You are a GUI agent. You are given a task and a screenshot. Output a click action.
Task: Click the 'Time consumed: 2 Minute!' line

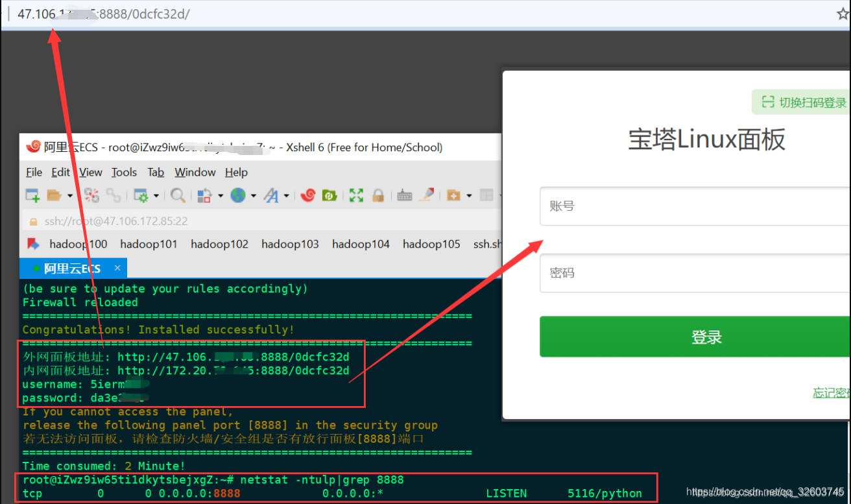(104, 466)
